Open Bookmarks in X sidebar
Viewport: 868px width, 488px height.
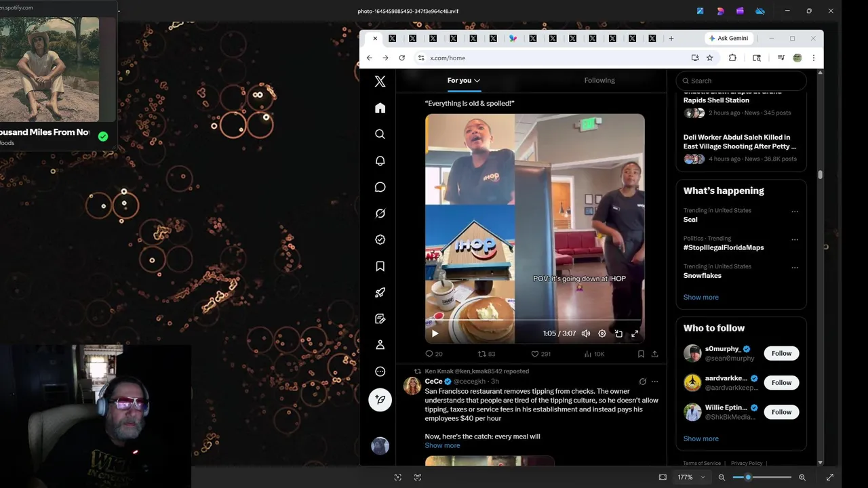(x=380, y=266)
